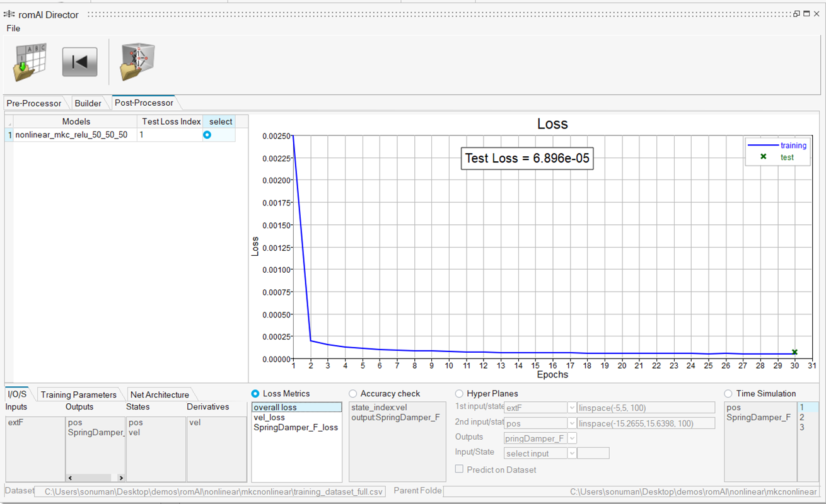Click the romAI Director title icon

point(9,14)
